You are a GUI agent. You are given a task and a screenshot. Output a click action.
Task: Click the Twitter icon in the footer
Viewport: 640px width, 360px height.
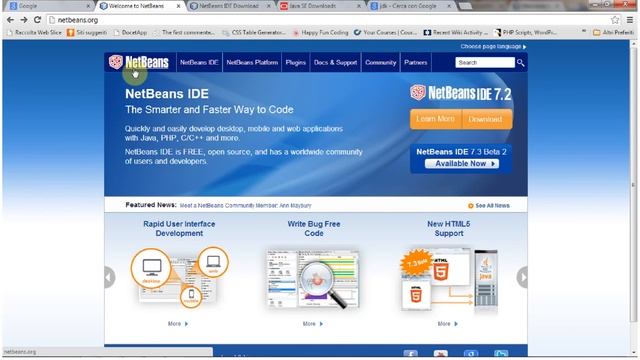[x=501, y=353]
